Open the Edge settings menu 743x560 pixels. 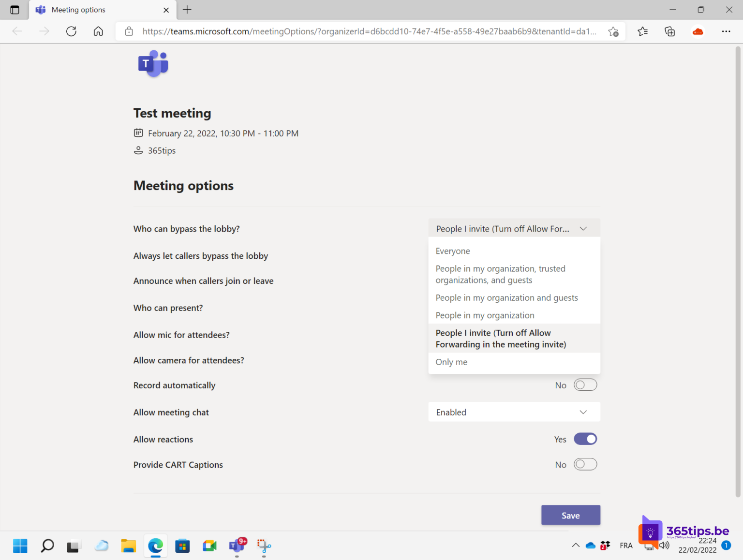(726, 31)
